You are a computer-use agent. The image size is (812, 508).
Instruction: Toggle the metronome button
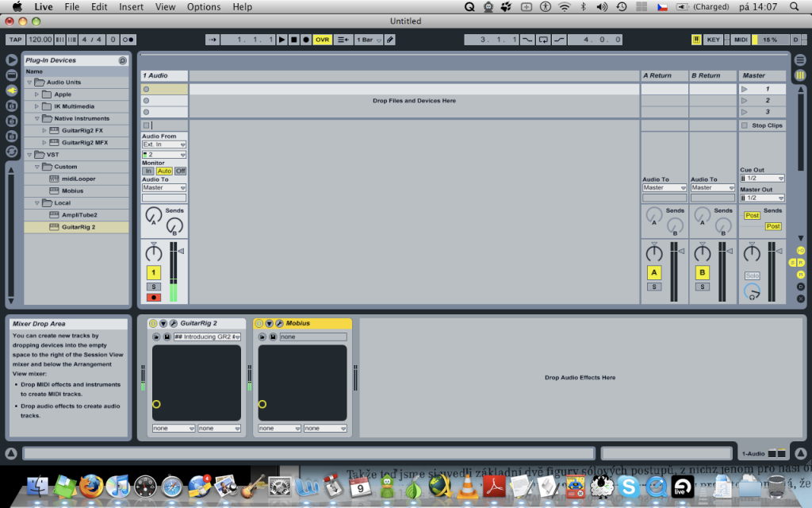click(x=128, y=40)
